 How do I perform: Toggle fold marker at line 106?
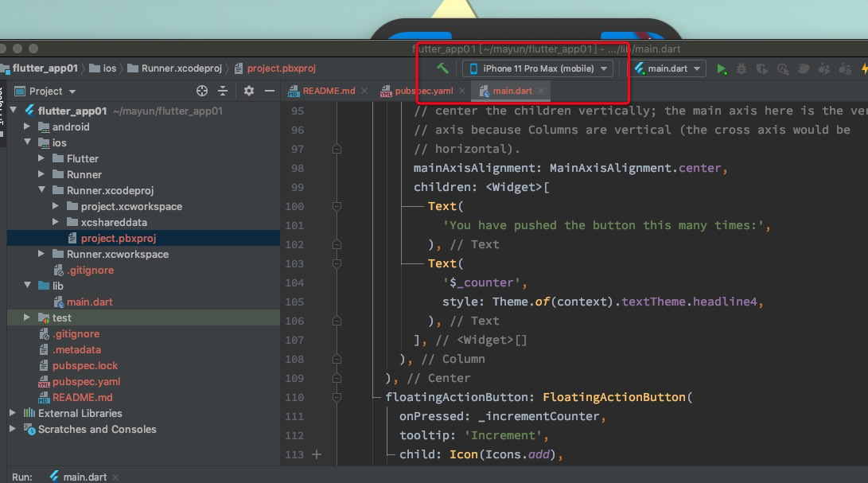pos(337,321)
